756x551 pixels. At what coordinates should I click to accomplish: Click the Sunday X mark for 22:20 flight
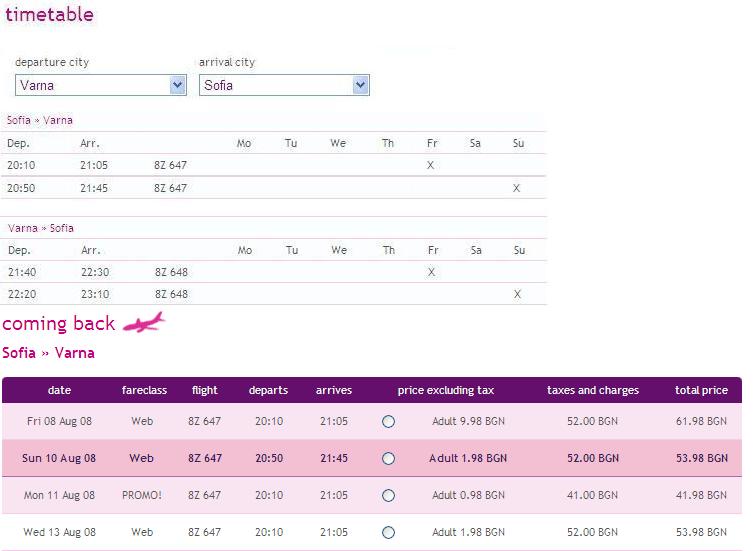click(517, 294)
